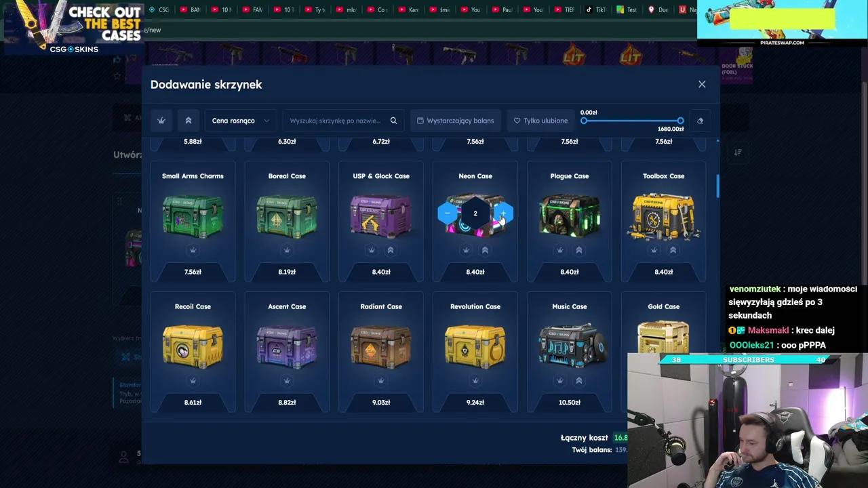Click crown icon under Small Arms Charms
868x488 pixels.
193,250
